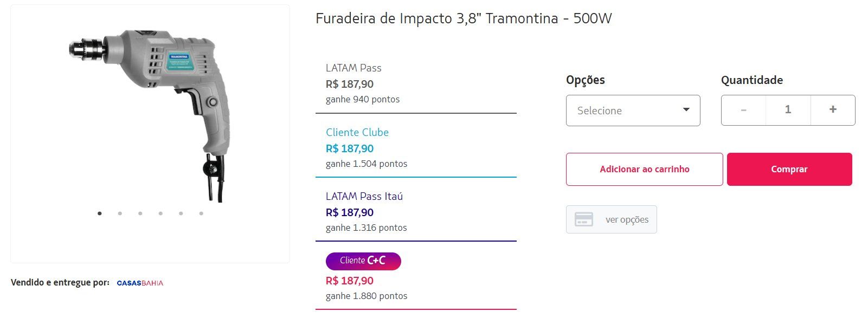Screen dimensions: 868x318
Task: Click the Cliente C+C purple badge
Action: [x=363, y=261]
